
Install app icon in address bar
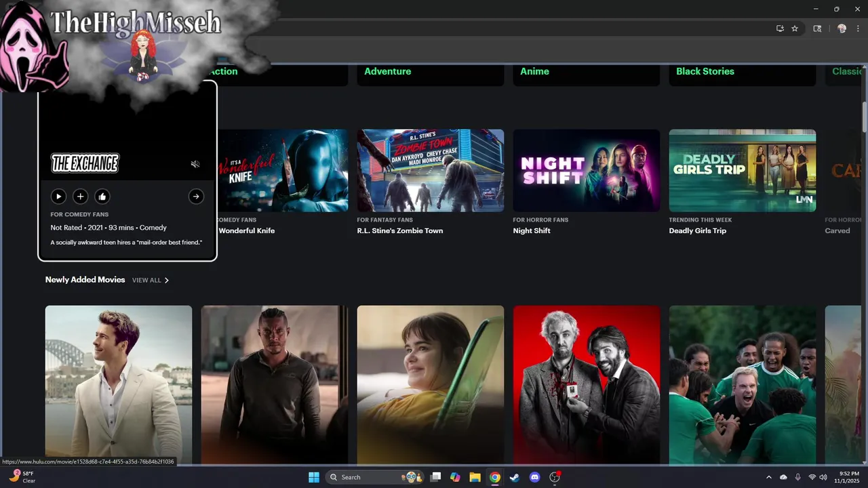pyautogui.click(x=780, y=28)
